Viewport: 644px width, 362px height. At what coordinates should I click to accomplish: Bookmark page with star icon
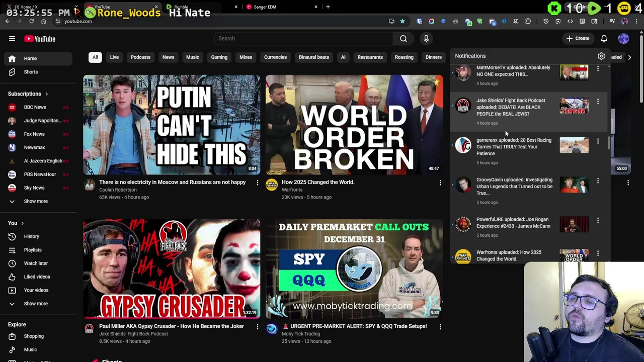coord(403,21)
